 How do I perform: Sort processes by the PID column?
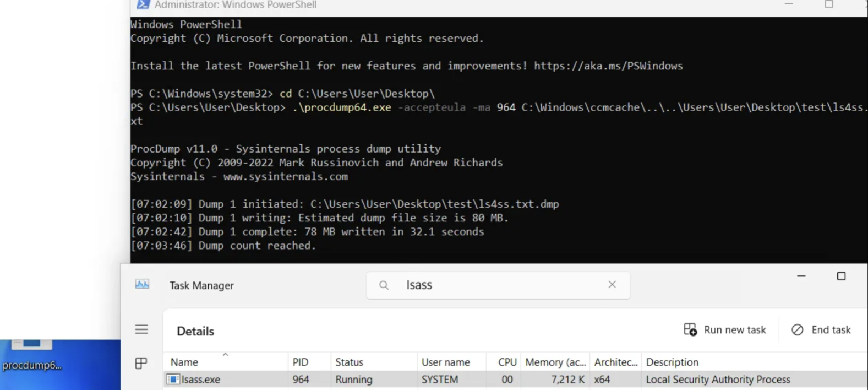click(x=301, y=362)
